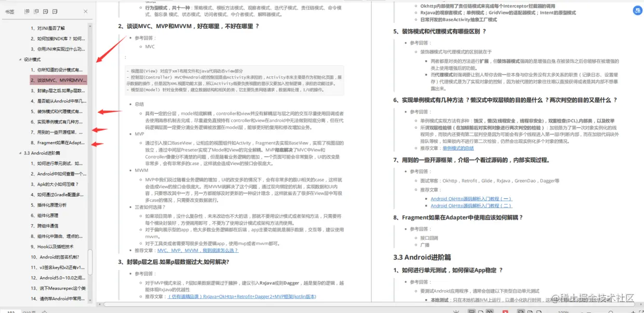Select the 3.3 Android进阶篇 bookmark label
This screenshot has width=644, height=313.
(x=42, y=153)
